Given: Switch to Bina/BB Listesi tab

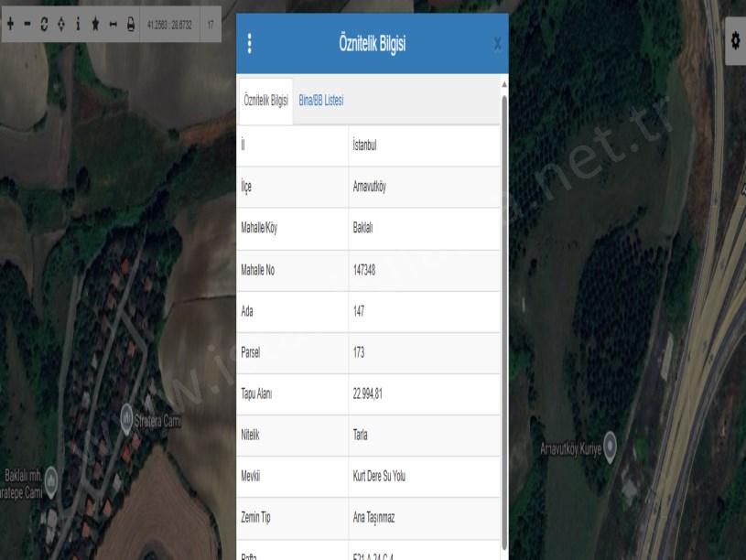Looking at the screenshot, I should point(321,101).
